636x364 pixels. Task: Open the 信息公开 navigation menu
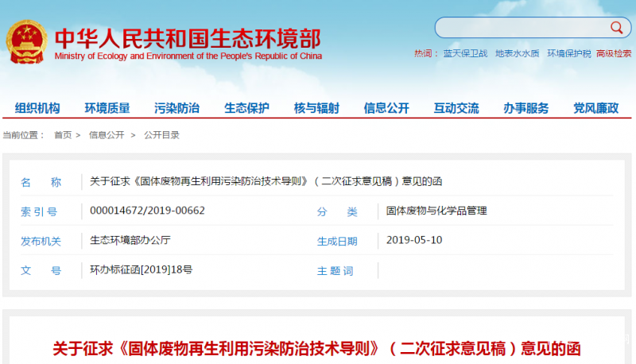click(386, 108)
